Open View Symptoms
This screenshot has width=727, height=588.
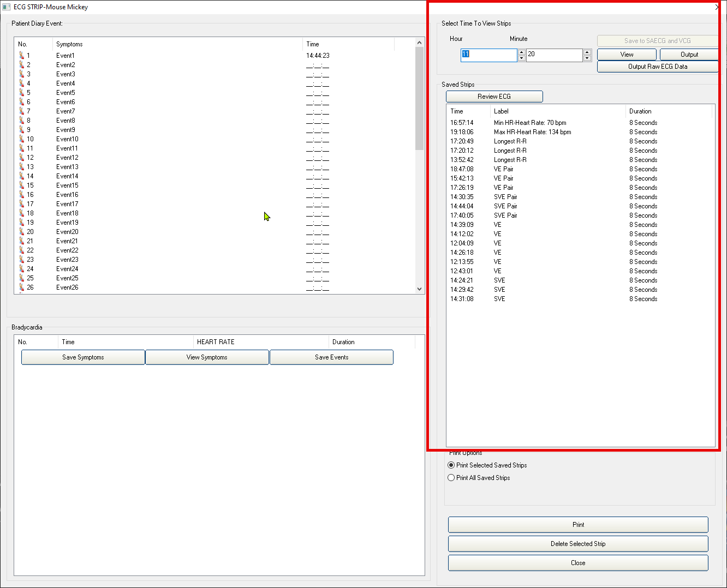point(207,357)
